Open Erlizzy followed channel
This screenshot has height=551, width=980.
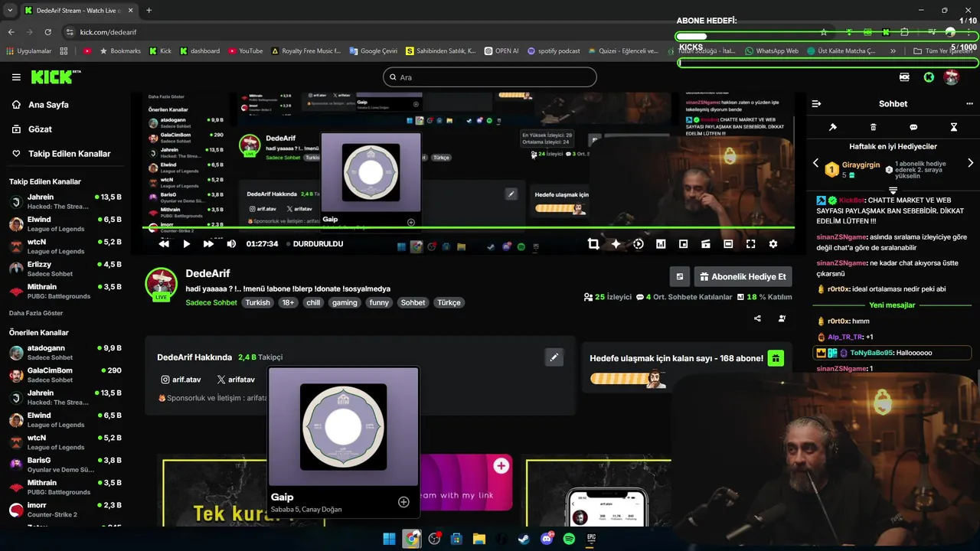click(65, 269)
